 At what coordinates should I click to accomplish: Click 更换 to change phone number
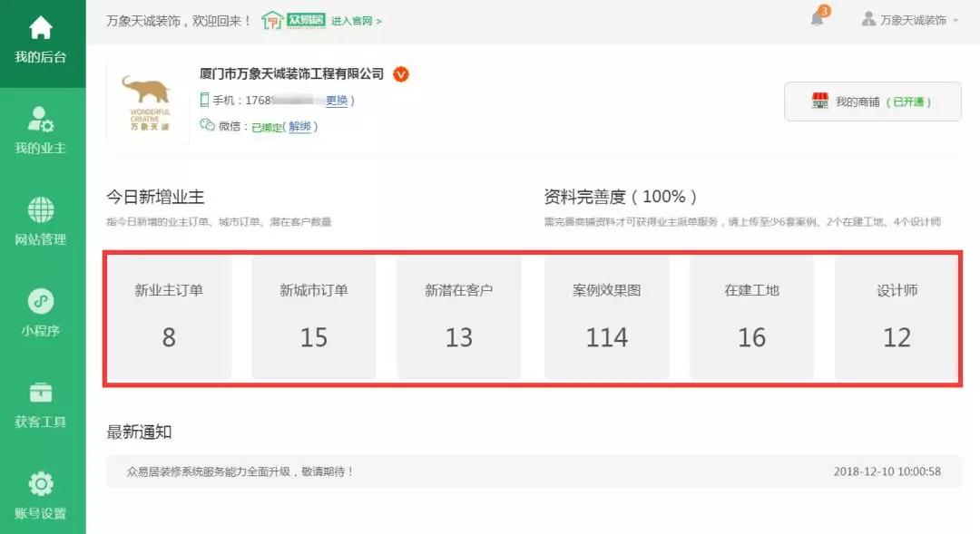pos(337,101)
